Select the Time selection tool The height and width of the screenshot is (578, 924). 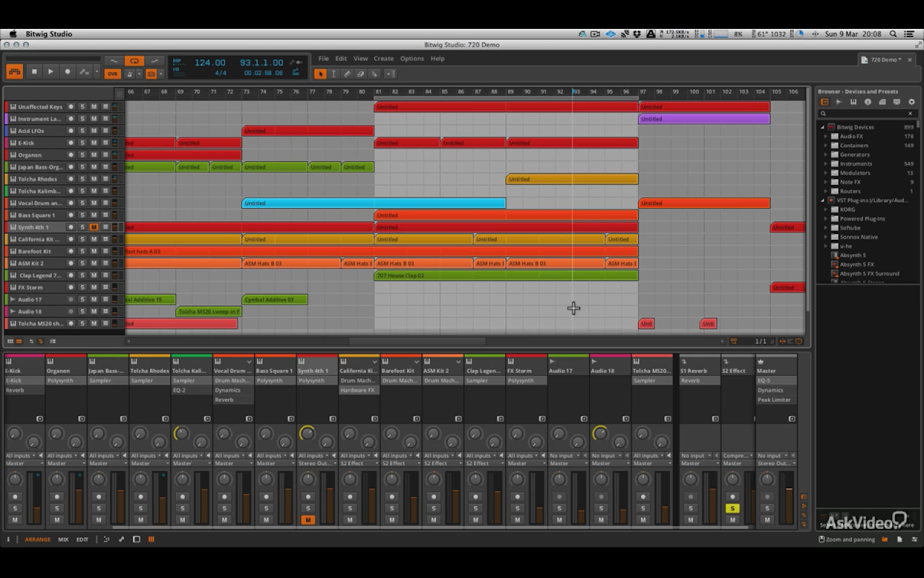[x=334, y=74]
